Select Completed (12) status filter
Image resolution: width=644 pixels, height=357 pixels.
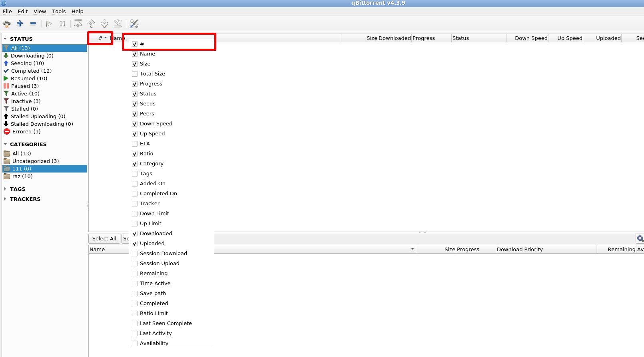click(31, 71)
